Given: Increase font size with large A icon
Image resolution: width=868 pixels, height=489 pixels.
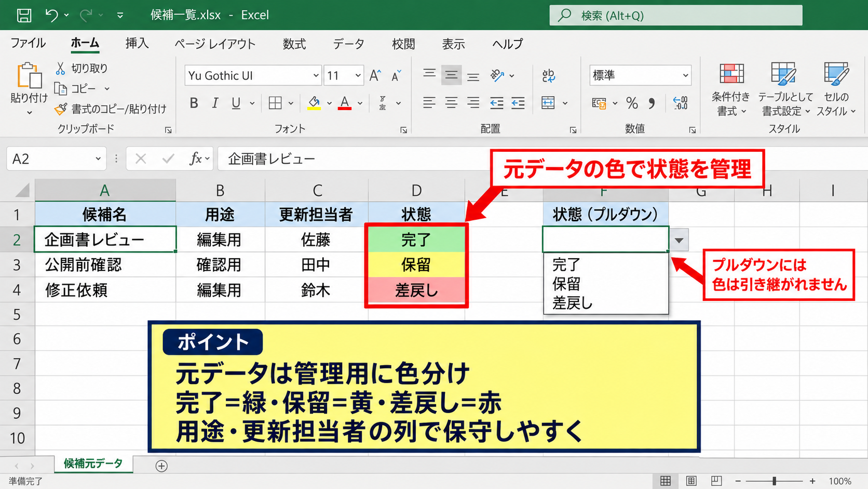Looking at the screenshot, I should pos(375,76).
